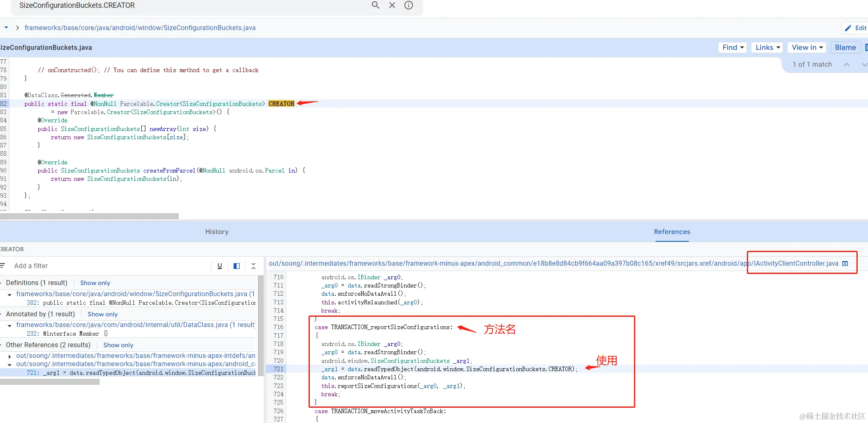Open IActivityClientController.java in a new view icon
868x423 pixels.
[x=845, y=264]
